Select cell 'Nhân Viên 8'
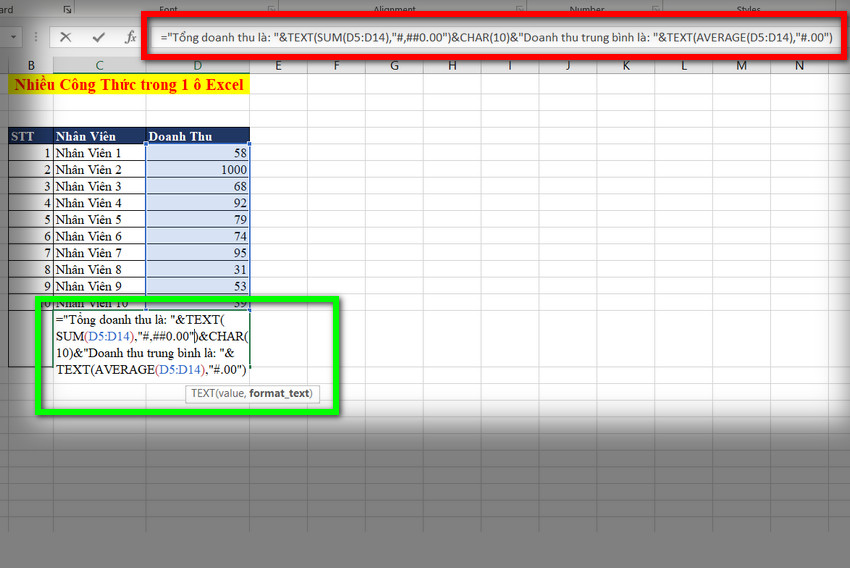This screenshot has width=850, height=568. (99, 269)
